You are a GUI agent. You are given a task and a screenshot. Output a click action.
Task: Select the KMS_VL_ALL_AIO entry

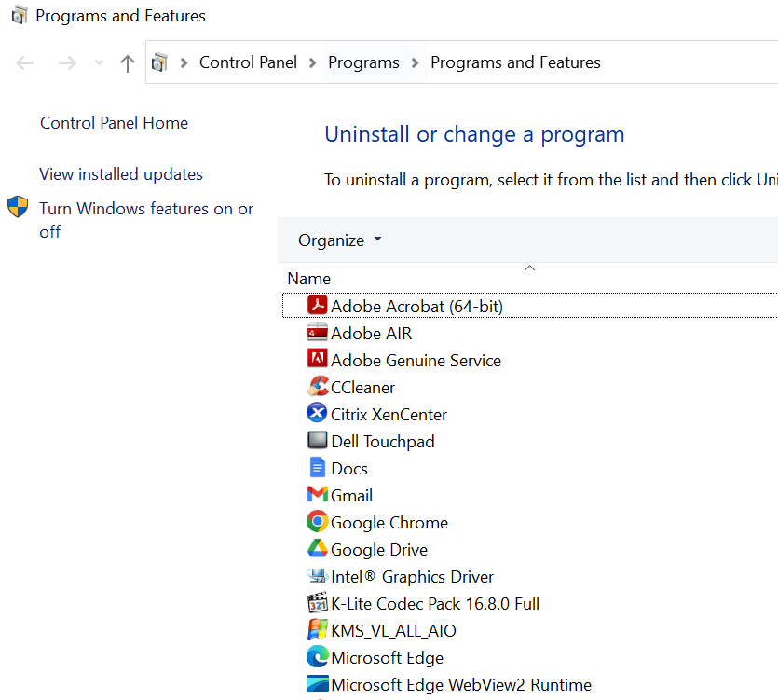[x=393, y=631]
